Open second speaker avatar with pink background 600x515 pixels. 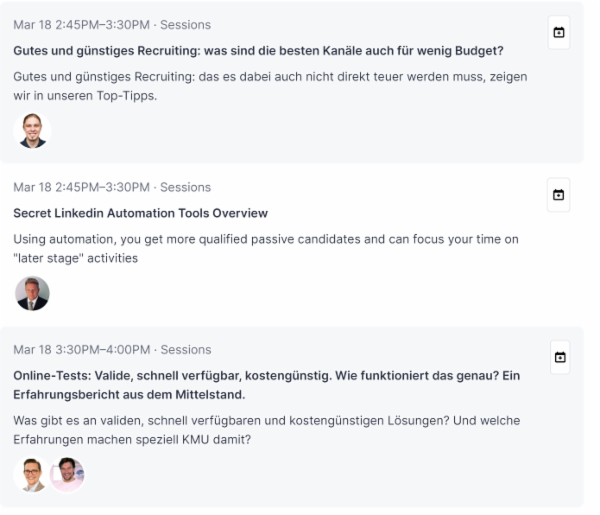(67, 474)
